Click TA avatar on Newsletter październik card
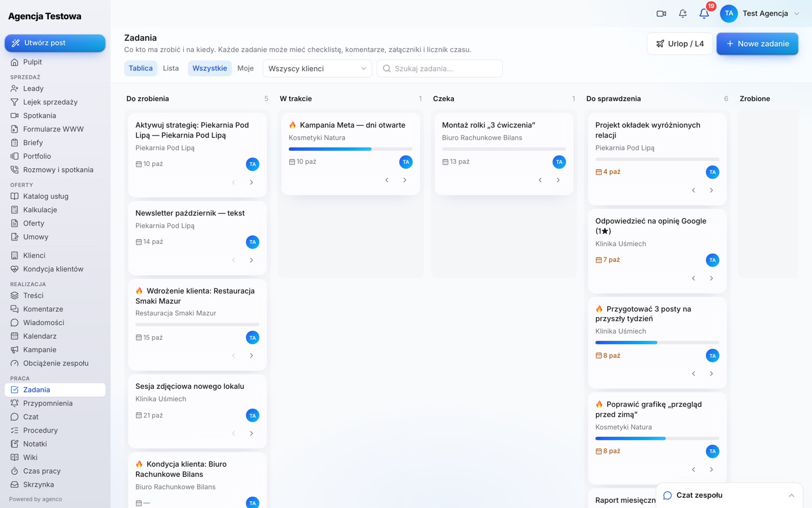 [253, 242]
